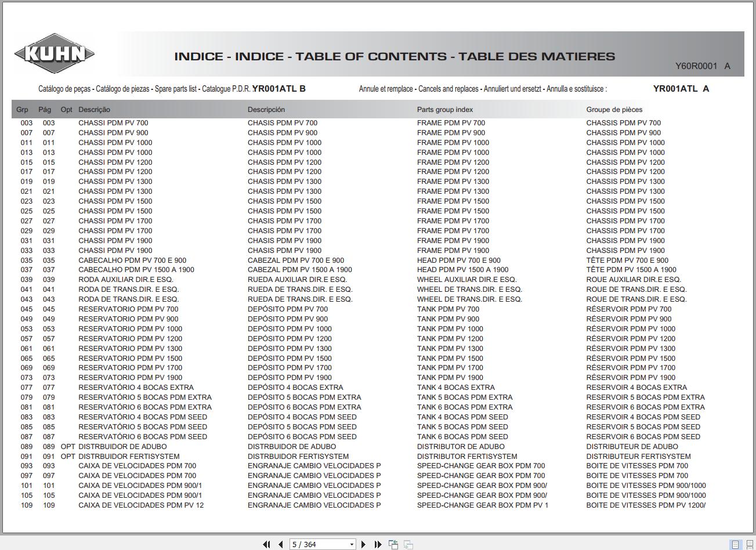Select 'FRAME PDM PV 900' entry
Image resolution: width=756 pixels, height=550 pixels.
[451, 133]
